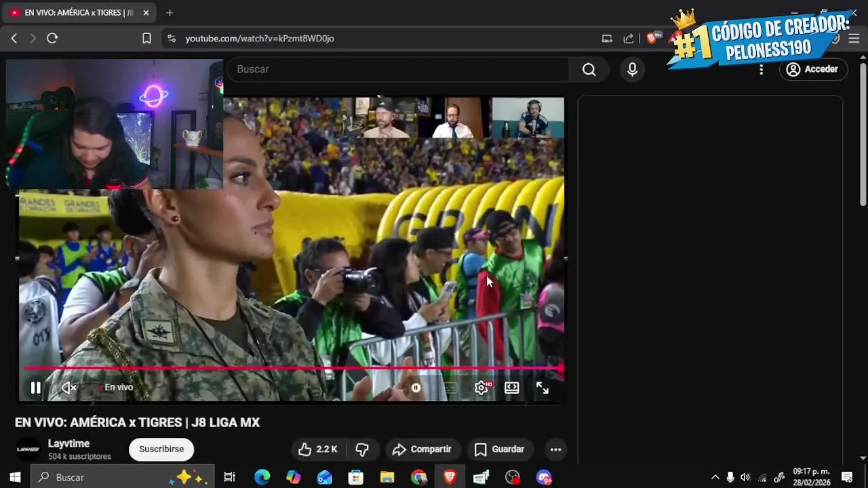Viewport: 868px width, 488px height.
Task: Open YouTube settings three-dot menu
Action: [762, 69]
